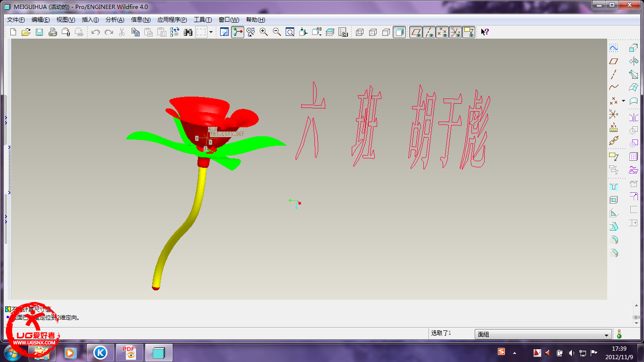644x362 pixels.
Task: Toggle coordinate systems visibility
Action: coord(455,32)
